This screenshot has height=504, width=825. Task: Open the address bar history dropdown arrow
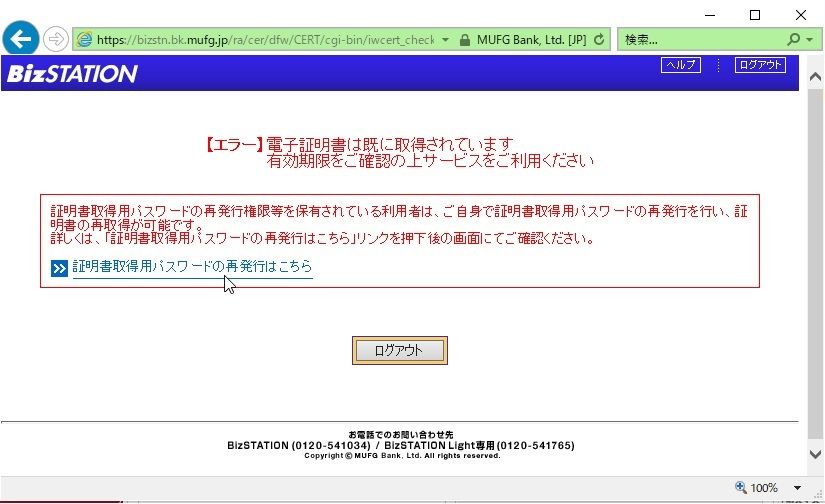pos(446,40)
